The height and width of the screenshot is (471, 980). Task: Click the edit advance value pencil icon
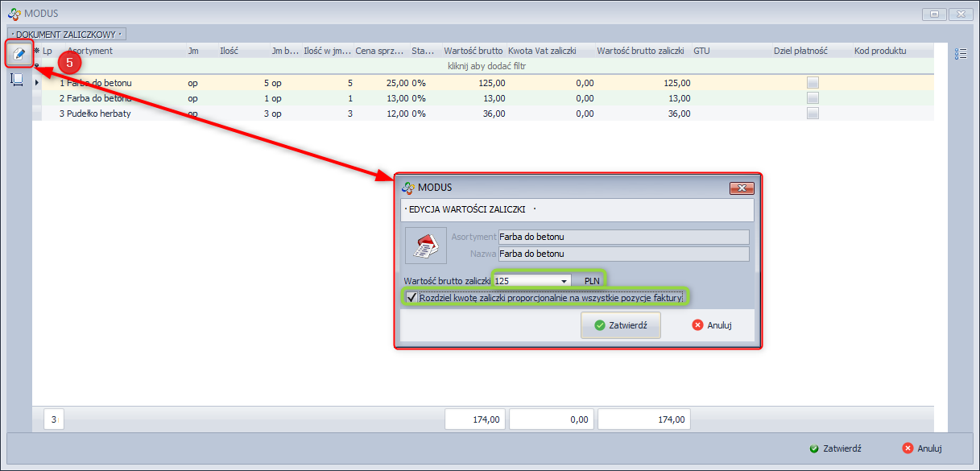coord(19,54)
